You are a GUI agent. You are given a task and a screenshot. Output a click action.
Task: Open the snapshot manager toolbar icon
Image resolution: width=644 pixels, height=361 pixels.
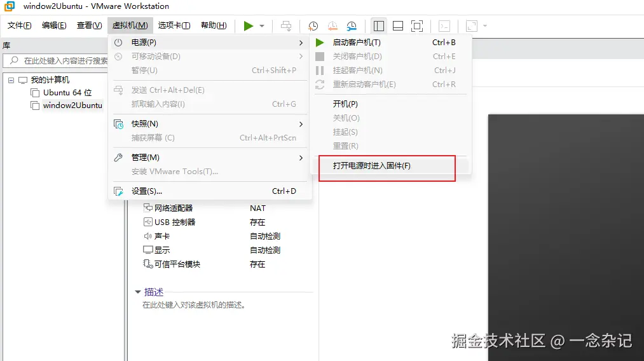pos(352,26)
